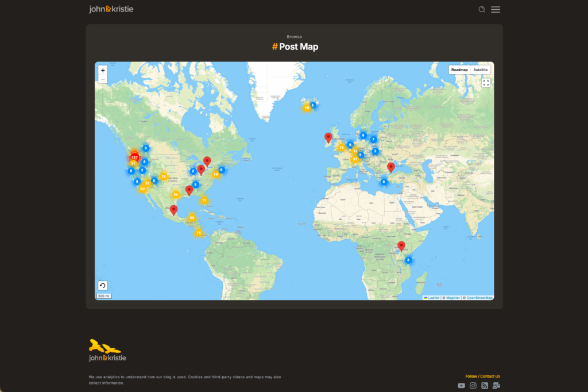The height and width of the screenshot is (392, 588).
Task: Expand the 50 cluster in Central America
Action: [x=192, y=218]
